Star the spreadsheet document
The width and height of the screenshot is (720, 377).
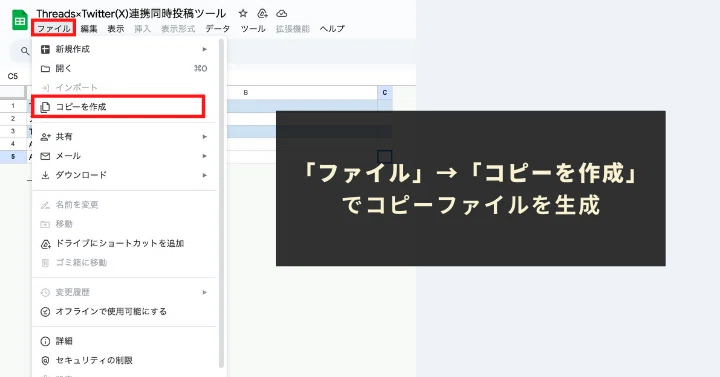[x=243, y=13]
